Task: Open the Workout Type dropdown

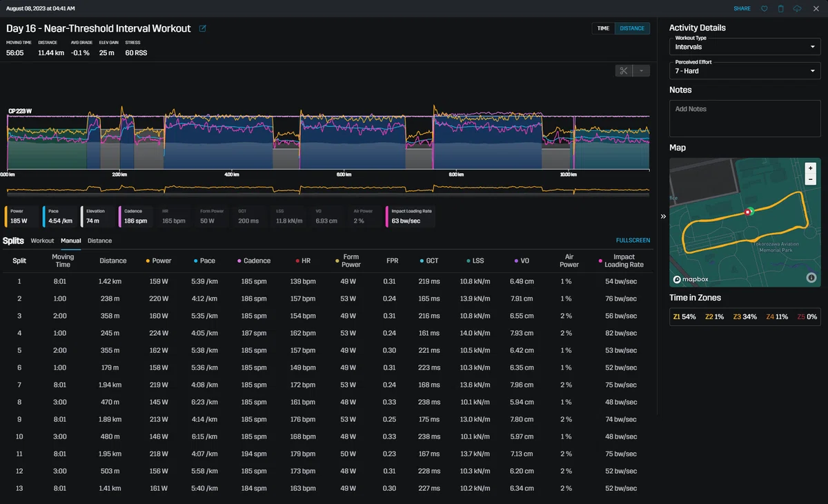Action: point(745,47)
